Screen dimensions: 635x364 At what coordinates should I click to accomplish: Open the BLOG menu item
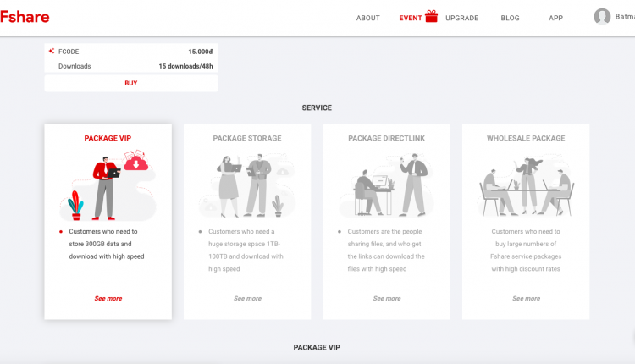(x=510, y=18)
